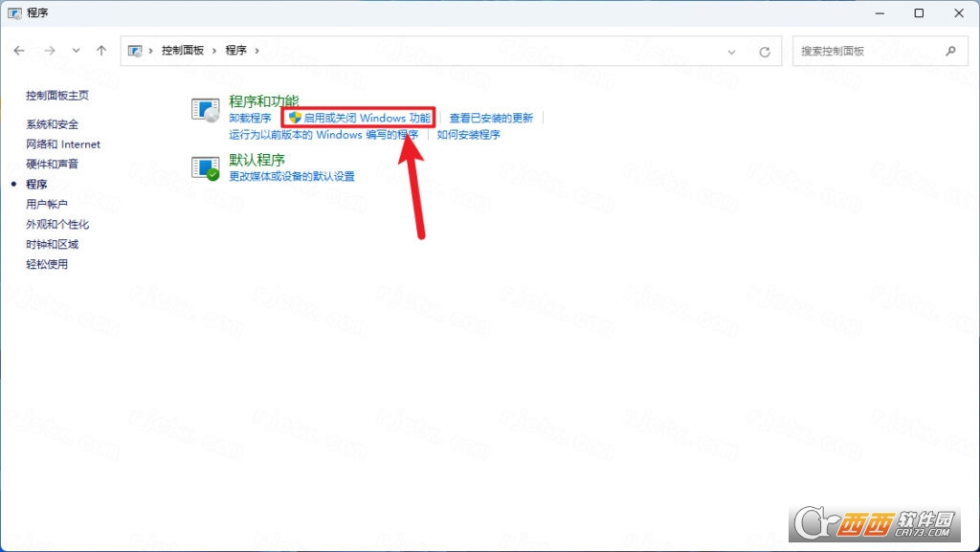The height and width of the screenshot is (552, 980).
Task: Refresh the Control Panel view
Action: click(x=765, y=52)
